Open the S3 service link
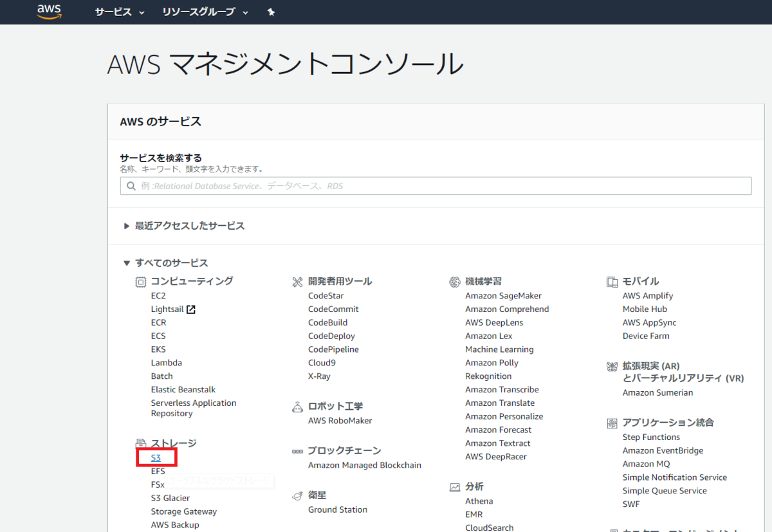The image size is (772, 532). coord(156,458)
